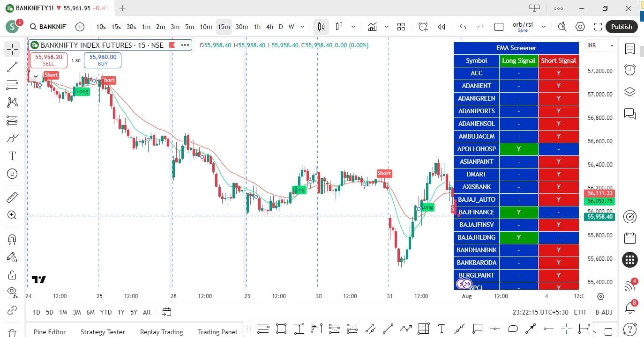Expand the favorite indicators dropdown
The image size is (644, 337).
pos(387,27)
